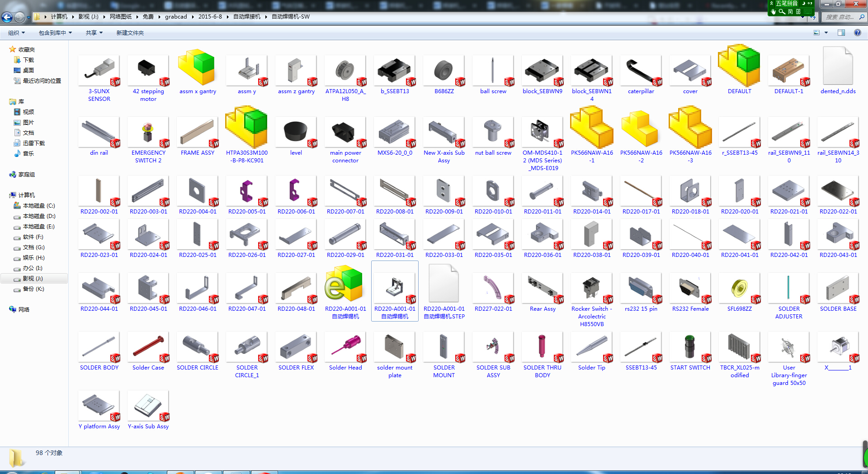This screenshot has height=474, width=868.
Task: Select the main power connector part
Action: pos(345,140)
